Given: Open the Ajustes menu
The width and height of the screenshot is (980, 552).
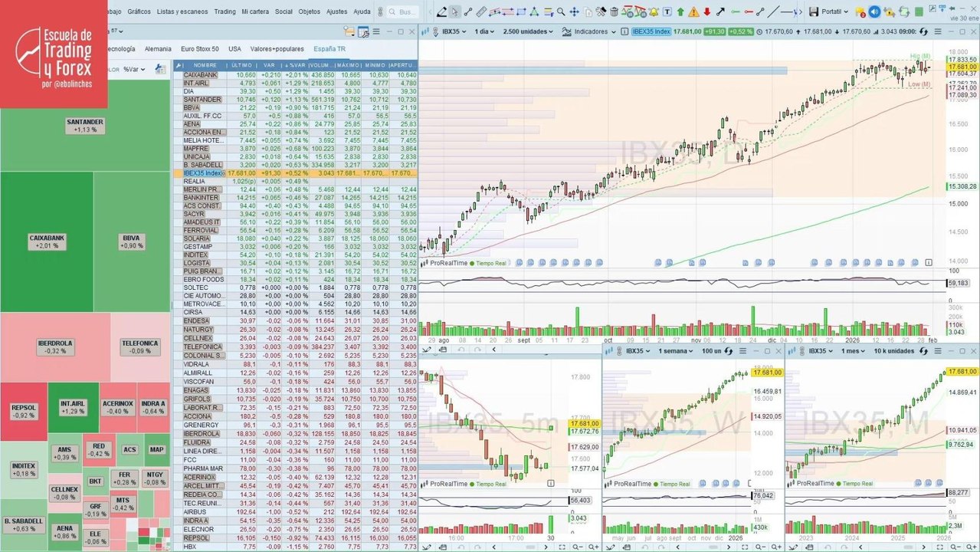Looking at the screenshot, I should point(336,12).
